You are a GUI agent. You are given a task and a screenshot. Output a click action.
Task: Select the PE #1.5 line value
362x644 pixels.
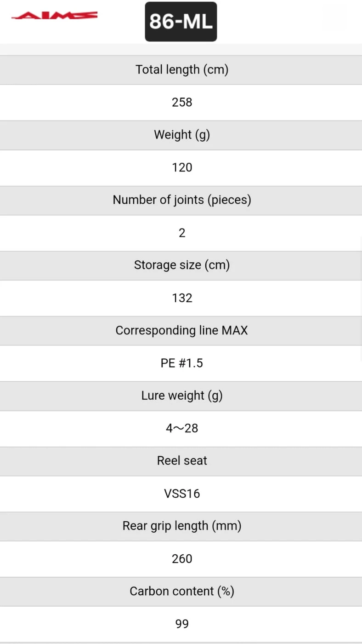click(x=182, y=363)
